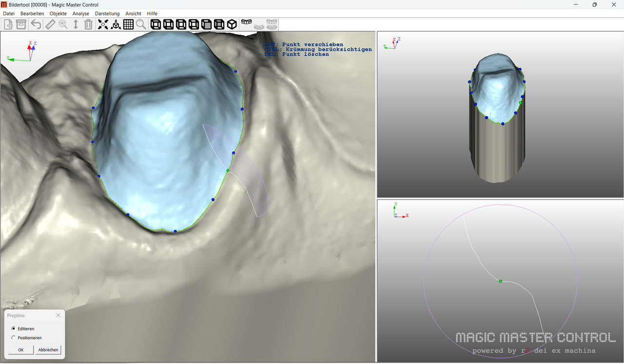The width and height of the screenshot is (624, 364).
Task: Click the new file icon in toolbar
Action: click(x=9, y=24)
